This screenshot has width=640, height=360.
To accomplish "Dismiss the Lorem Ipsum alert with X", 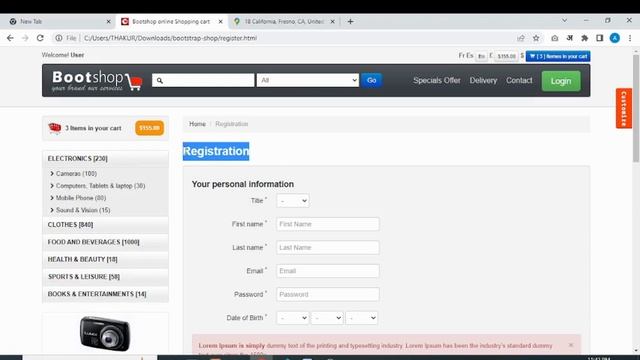I will point(571,345).
